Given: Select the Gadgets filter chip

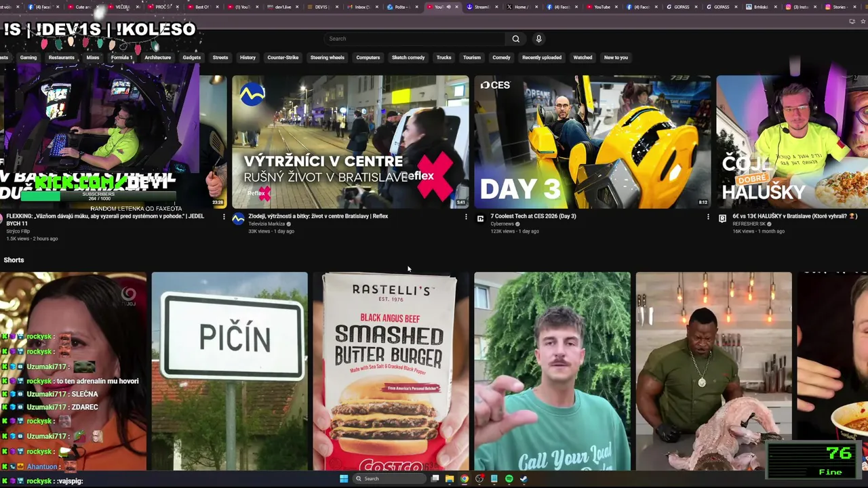Looking at the screenshot, I should pyautogui.click(x=192, y=58).
